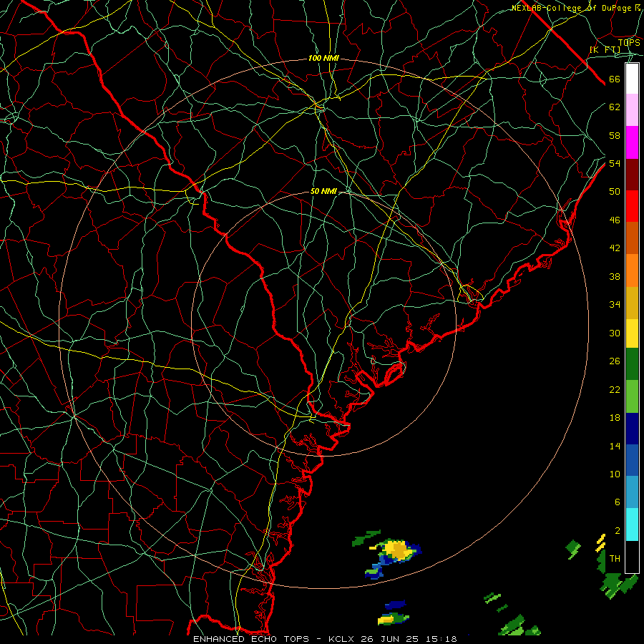Click the KCLX station identifier in caption
644x644 pixels.
pyautogui.click(x=343, y=639)
